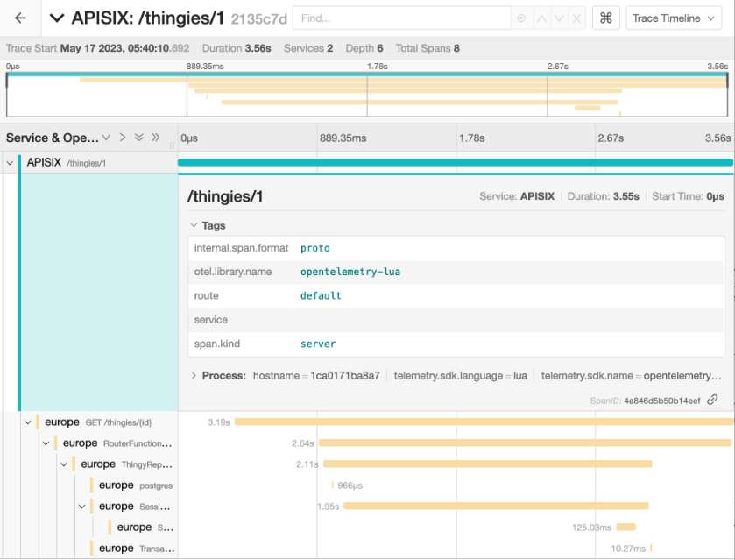
Task: Expand the Process section
Action: [x=194, y=375]
